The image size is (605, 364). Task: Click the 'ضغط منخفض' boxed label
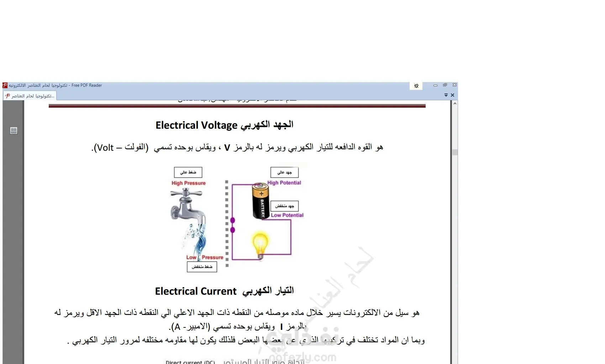(202, 267)
